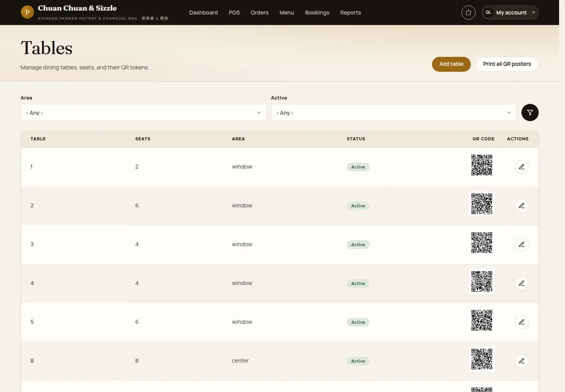
Task: Click the Active status badge for table 1
Action: click(x=358, y=167)
